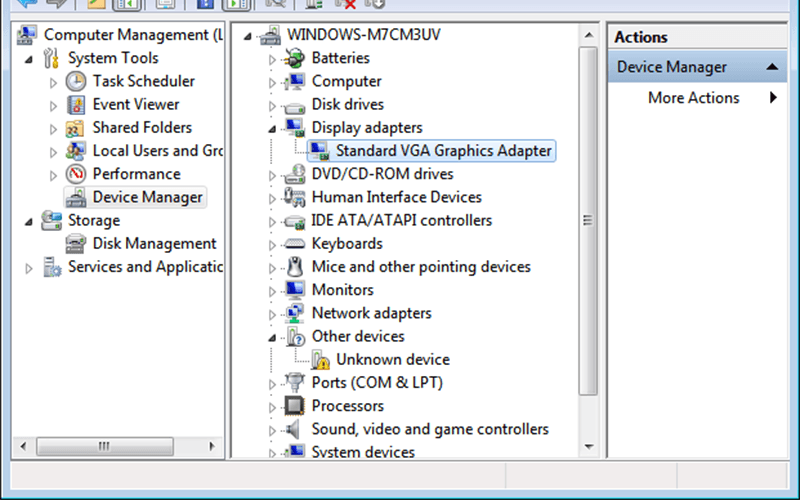Viewport: 800px width, 500px height.
Task: Click the Standard VGA Graphics Adapter icon
Action: click(x=319, y=151)
